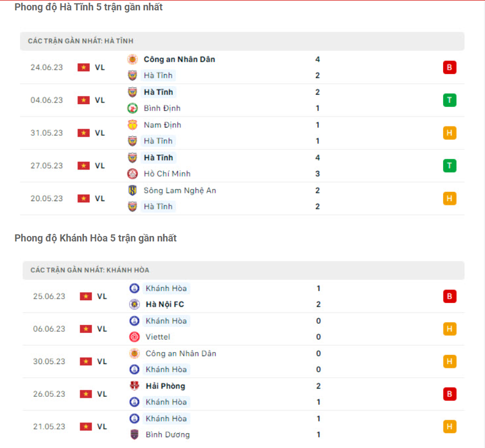Click the Bình Định team logo

(x=132, y=108)
